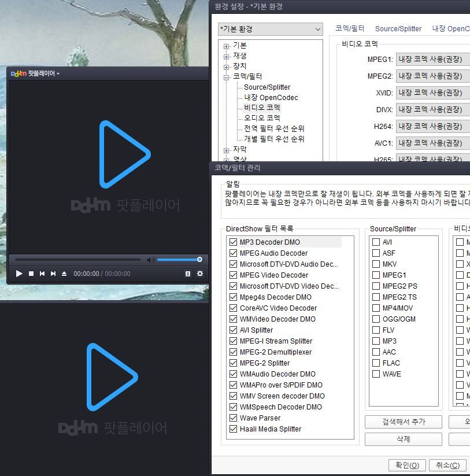Cancel with the 취소(C) button
Screen dimensions: 470x476
pos(447,465)
